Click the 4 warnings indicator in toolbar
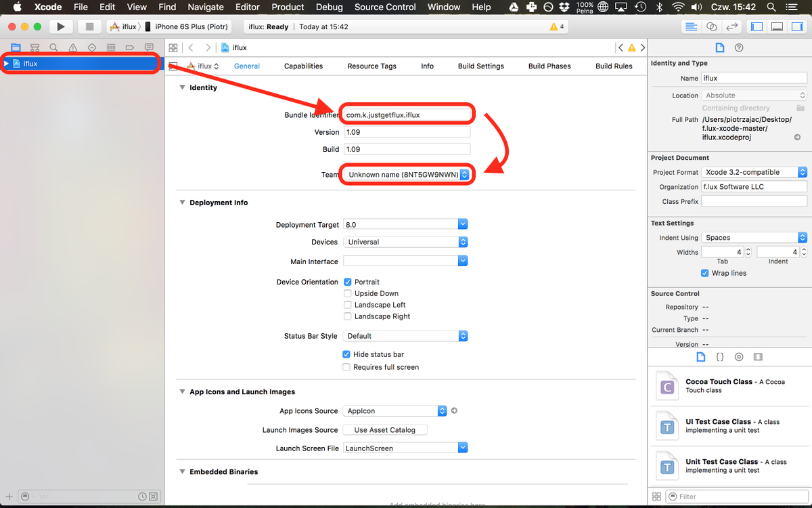This screenshot has width=812, height=508. coord(557,27)
